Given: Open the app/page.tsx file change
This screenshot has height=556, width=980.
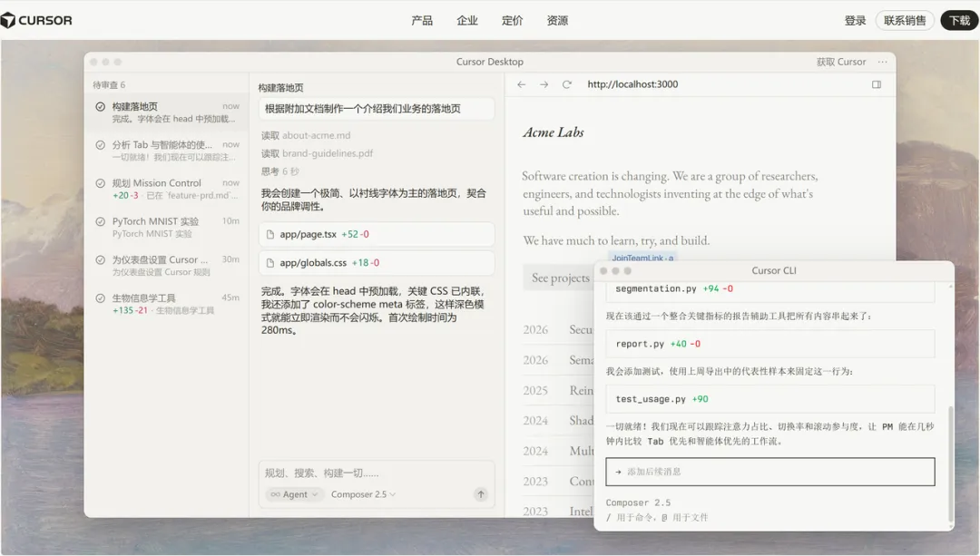Looking at the screenshot, I should click(377, 234).
